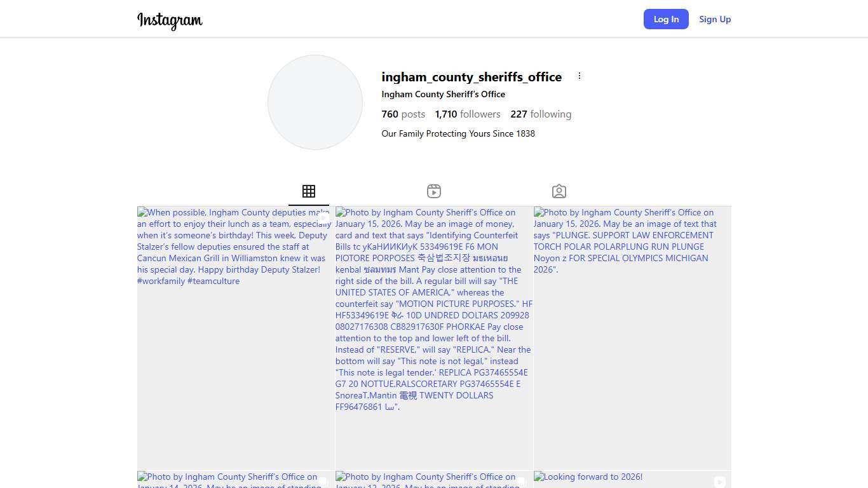Open the three-dot profile options menu
This screenshot has width=868, height=488.
coord(579,76)
